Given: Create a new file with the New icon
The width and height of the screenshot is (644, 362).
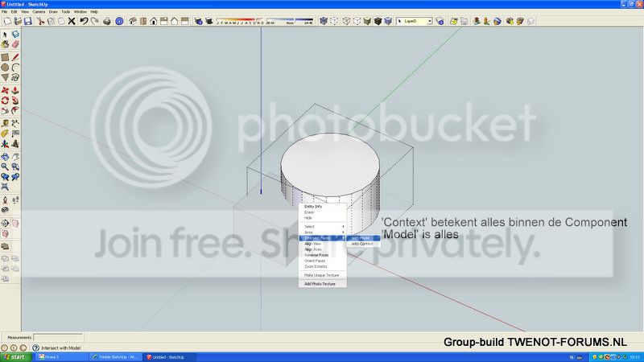Looking at the screenshot, I should 7,21.
